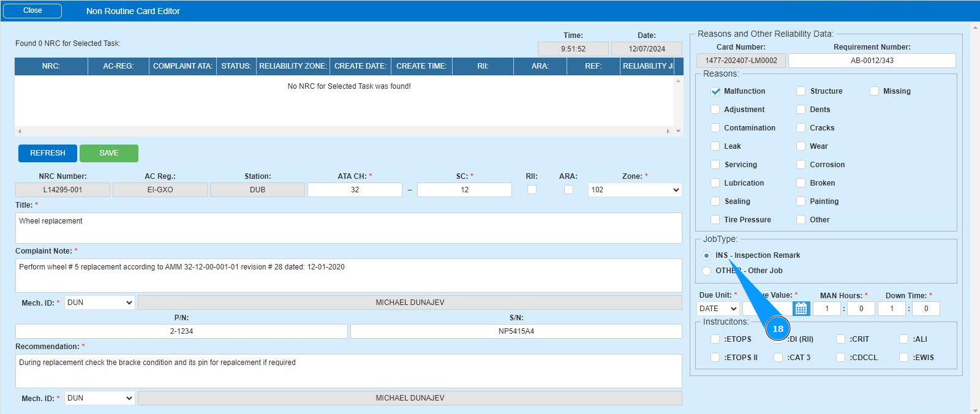Viewport: 980px width, 414px height.
Task: Click the green SAVE button
Action: (109, 153)
